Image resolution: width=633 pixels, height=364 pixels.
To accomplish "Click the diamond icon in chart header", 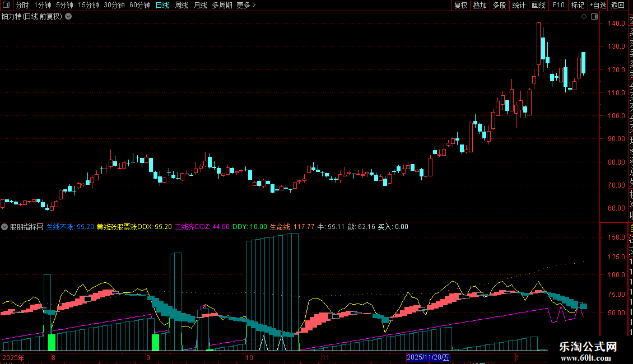I will [x=584, y=17].
